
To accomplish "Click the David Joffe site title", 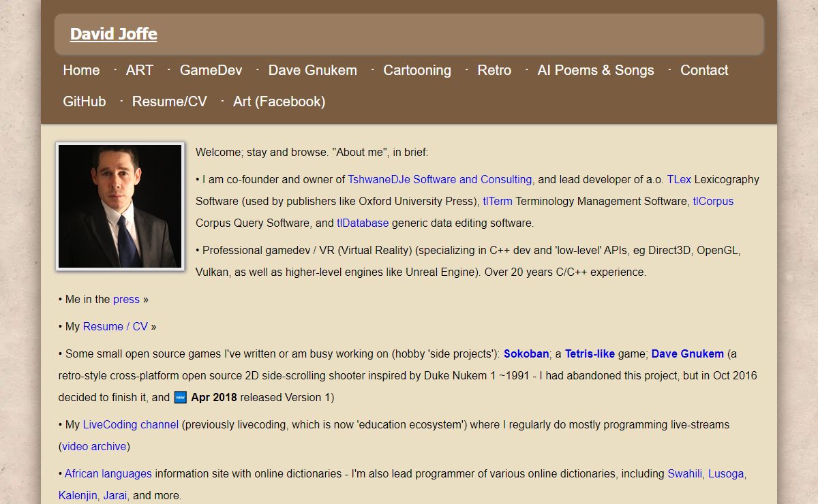I will 114,34.
